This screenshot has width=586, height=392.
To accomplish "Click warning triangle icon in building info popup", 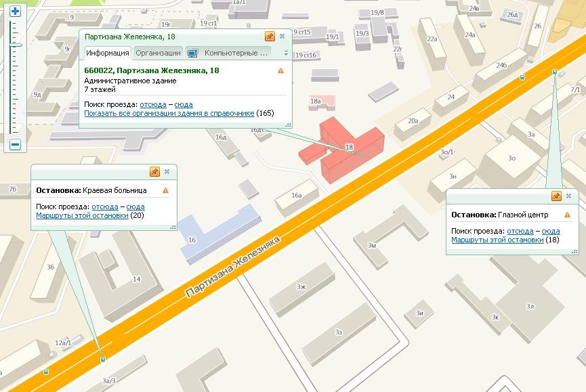I will coord(280,70).
